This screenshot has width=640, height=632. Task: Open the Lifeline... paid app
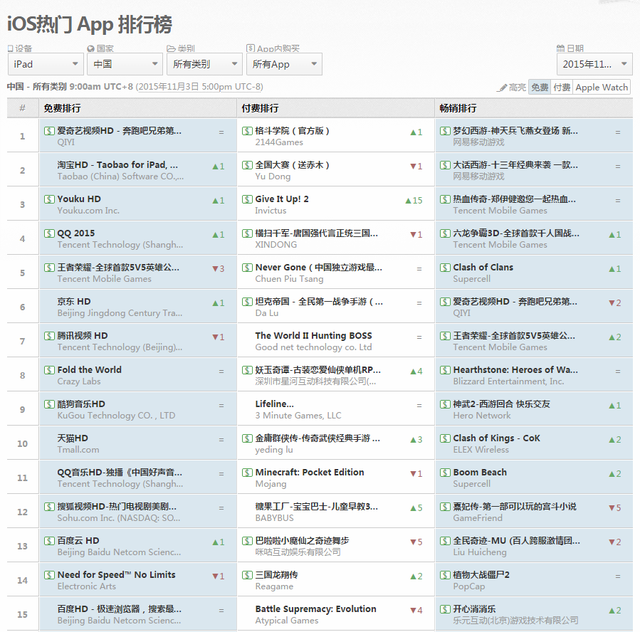pyautogui.click(x=274, y=404)
